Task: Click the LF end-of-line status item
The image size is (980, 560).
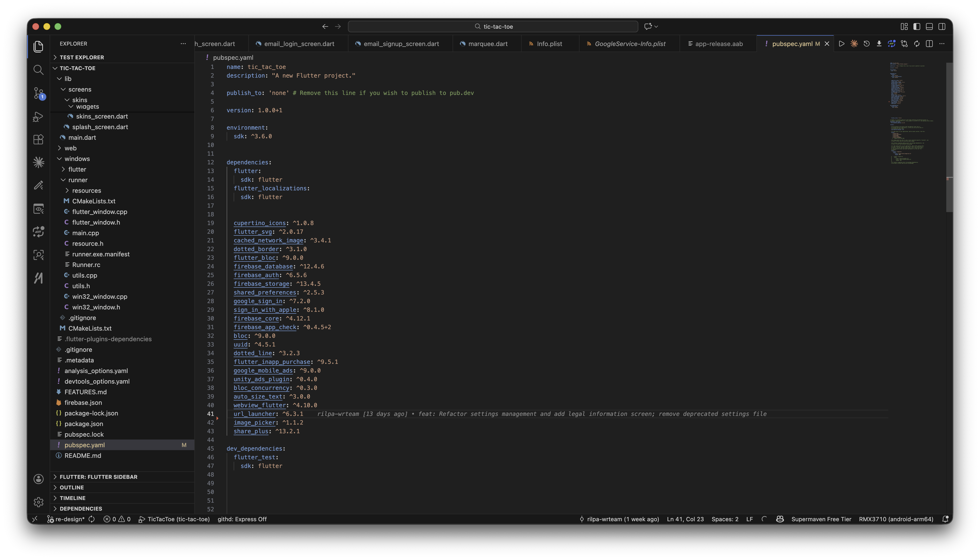Action: pos(749,519)
